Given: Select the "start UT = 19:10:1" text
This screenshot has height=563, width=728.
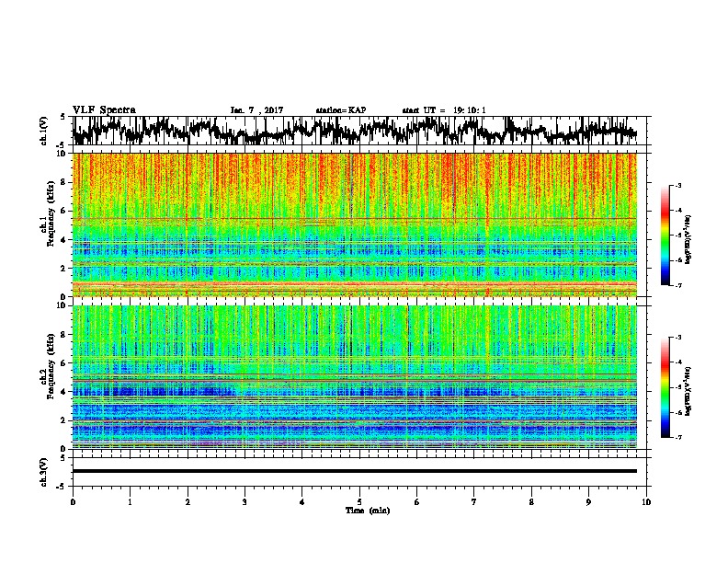Looking at the screenshot, I should pos(444,110).
